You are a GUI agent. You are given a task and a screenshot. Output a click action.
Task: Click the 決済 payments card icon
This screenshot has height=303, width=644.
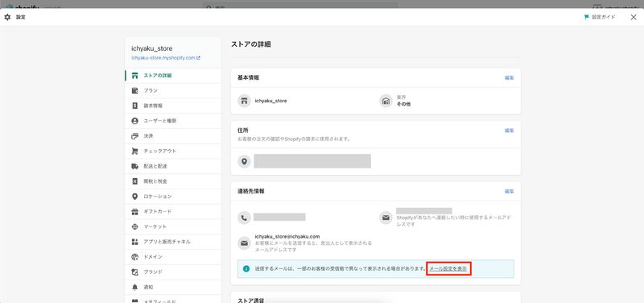[134, 136]
